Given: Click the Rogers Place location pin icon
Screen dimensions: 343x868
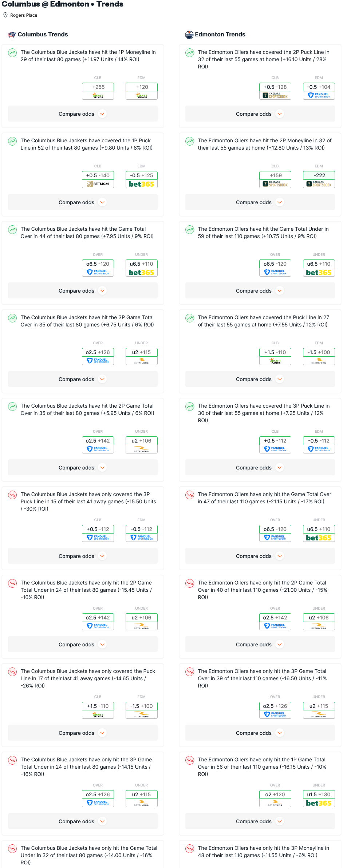Looking at the screenshot, I should click(5, 15).
